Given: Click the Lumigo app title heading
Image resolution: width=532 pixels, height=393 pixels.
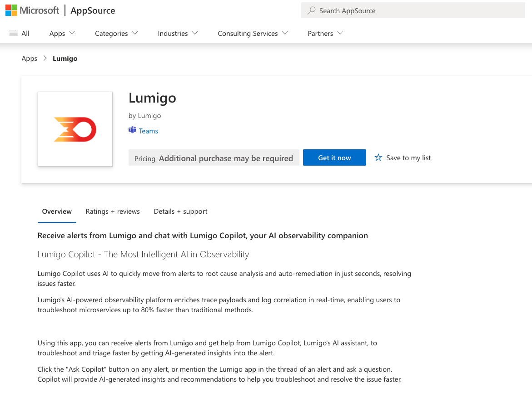Looking at the screenshot, I should [x=152, y=98].
